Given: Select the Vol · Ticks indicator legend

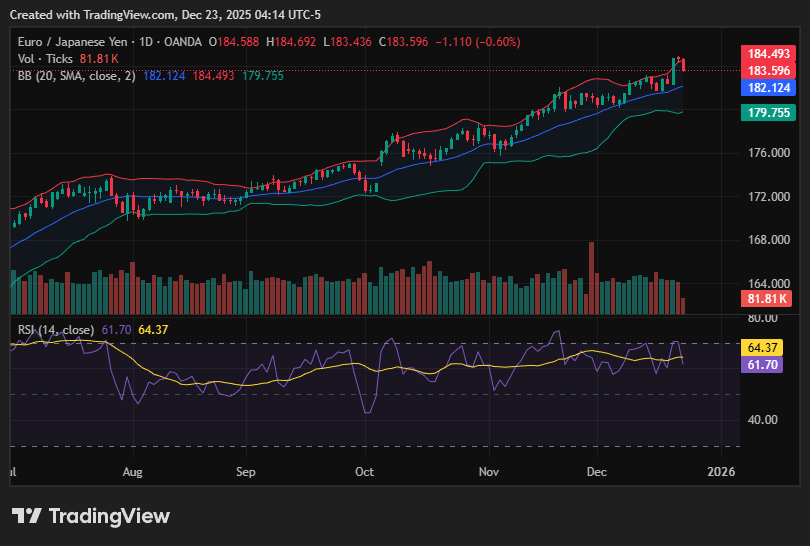Looking at the screenshot, I should click(x=45, y=59).
